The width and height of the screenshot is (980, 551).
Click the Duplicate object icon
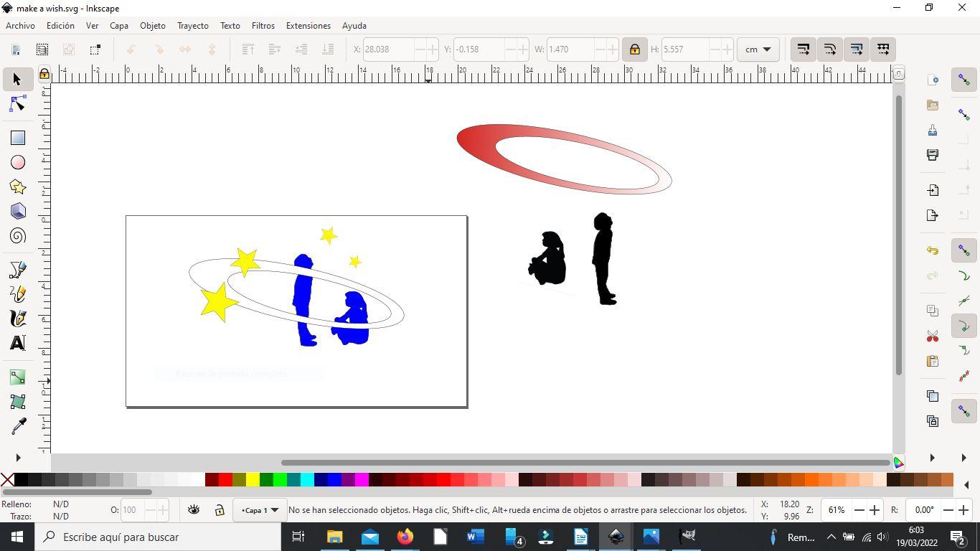click(933, 396)
